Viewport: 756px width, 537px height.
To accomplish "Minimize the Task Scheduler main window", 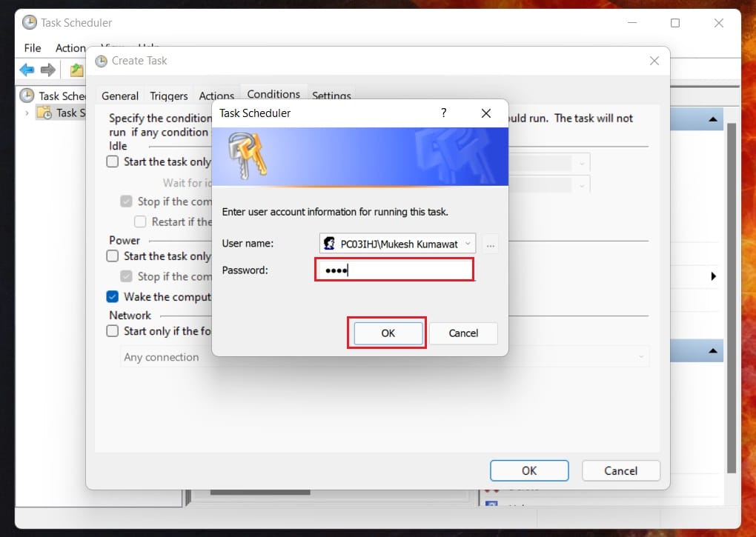I will pos(632,23).
